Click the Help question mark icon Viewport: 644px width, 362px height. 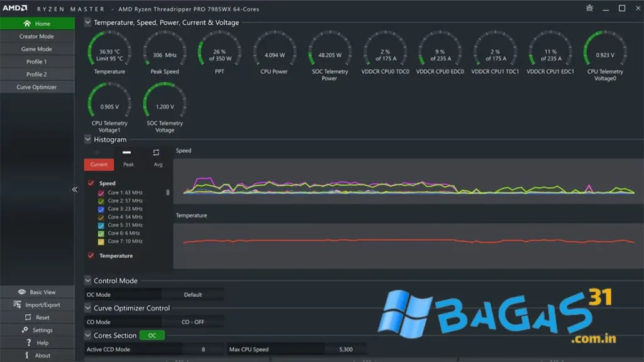(28, 343)
